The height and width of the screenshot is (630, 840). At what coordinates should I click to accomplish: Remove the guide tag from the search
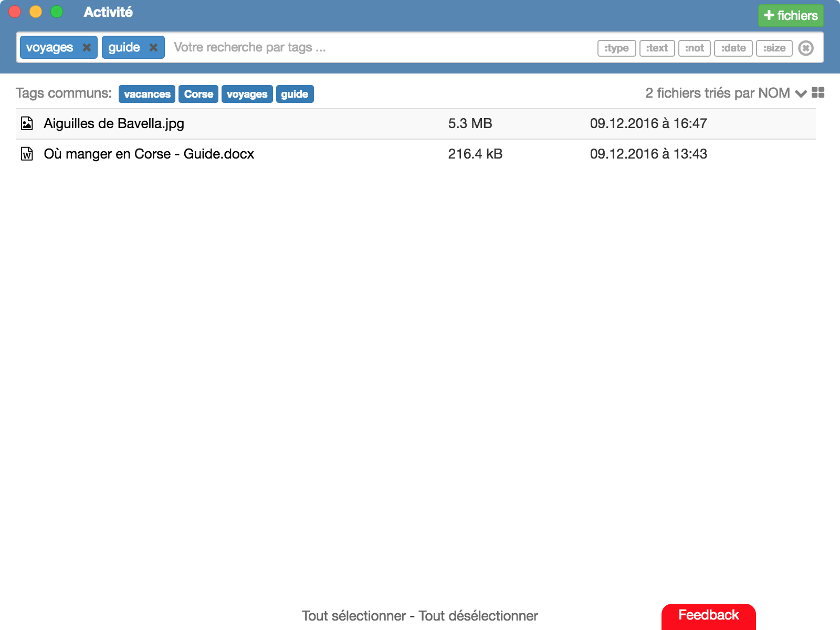pyautogui.click(x=153, y=47)
